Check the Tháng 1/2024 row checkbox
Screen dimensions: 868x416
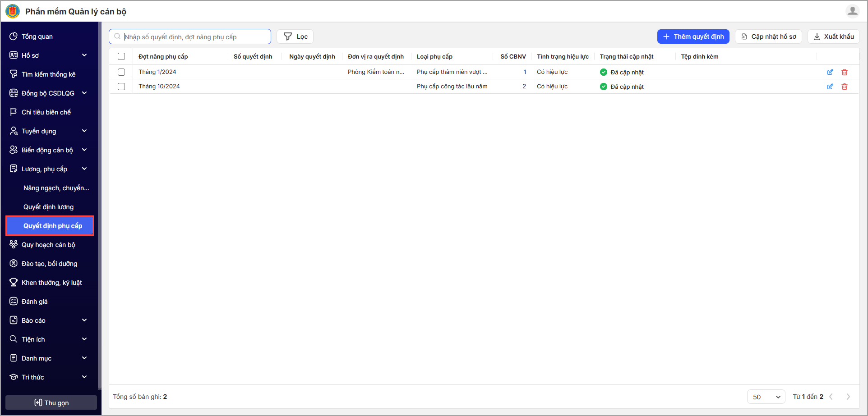pos(121,72)
